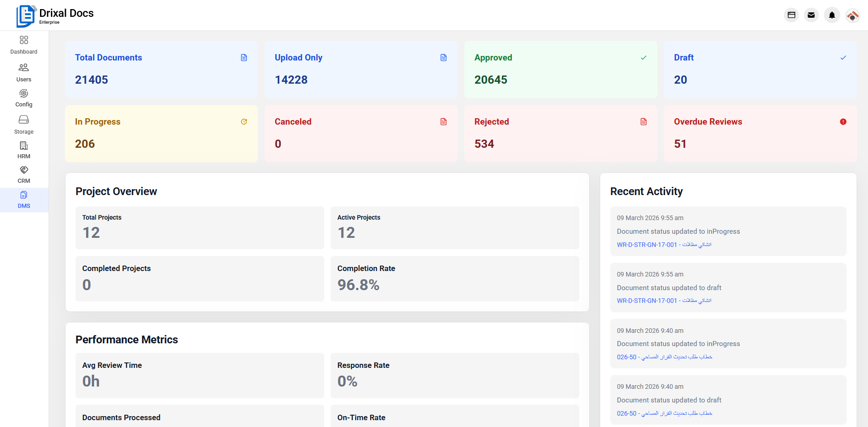Open the Config gear icon in sidebar
The width and height of the screenshot is (868, 427).
(x=24, y=93)
